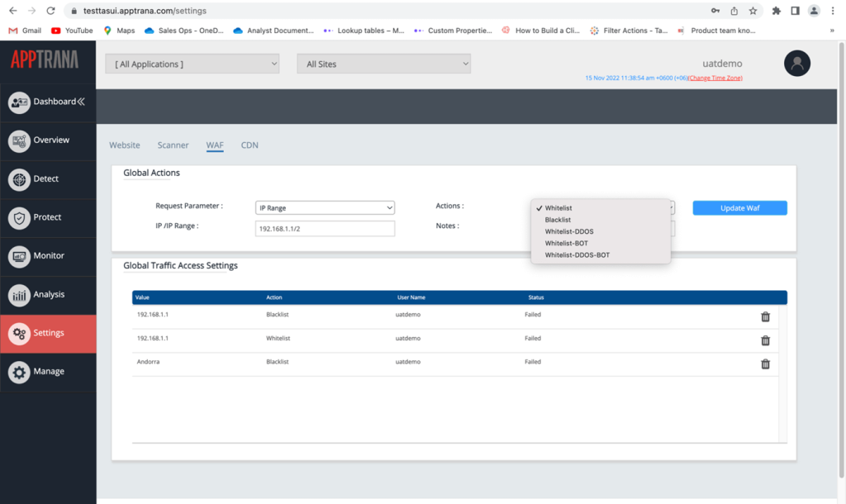Open the Detect section from the sidebar
The image size is (846, 504).
[18, 178]
